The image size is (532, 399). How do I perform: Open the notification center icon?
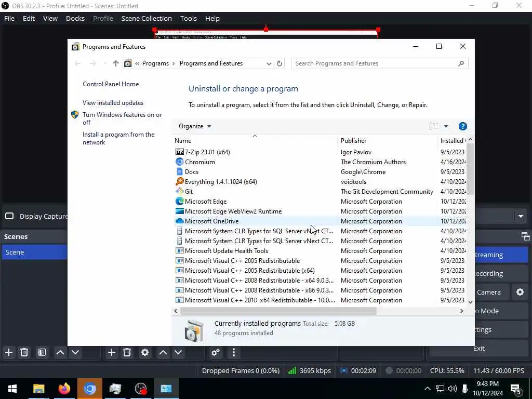click(516, 389)
